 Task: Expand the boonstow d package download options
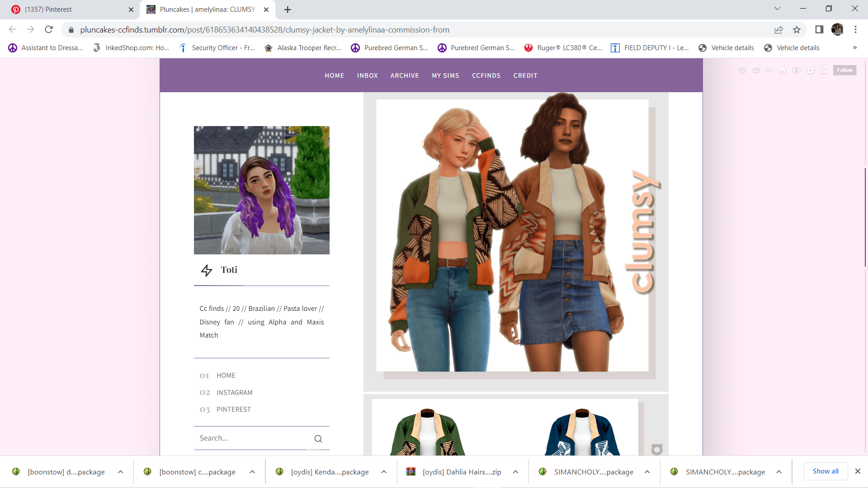click(x=121, y=472)
